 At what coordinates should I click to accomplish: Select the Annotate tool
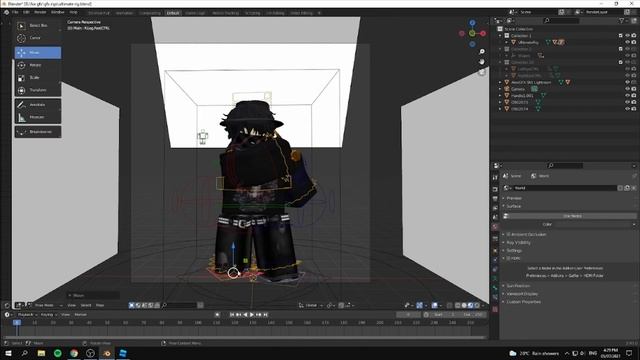pos(38,105)
